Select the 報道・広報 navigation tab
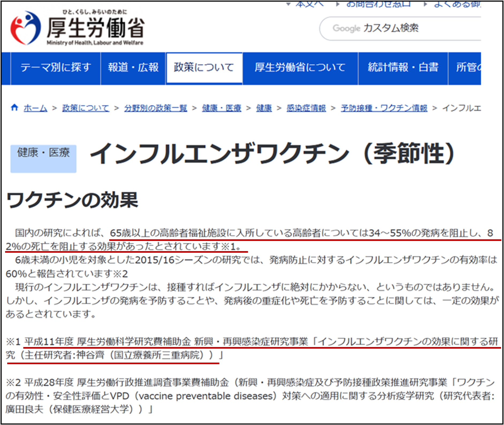The height and width of the screenshot is (425, 504). tap(133, 68)
